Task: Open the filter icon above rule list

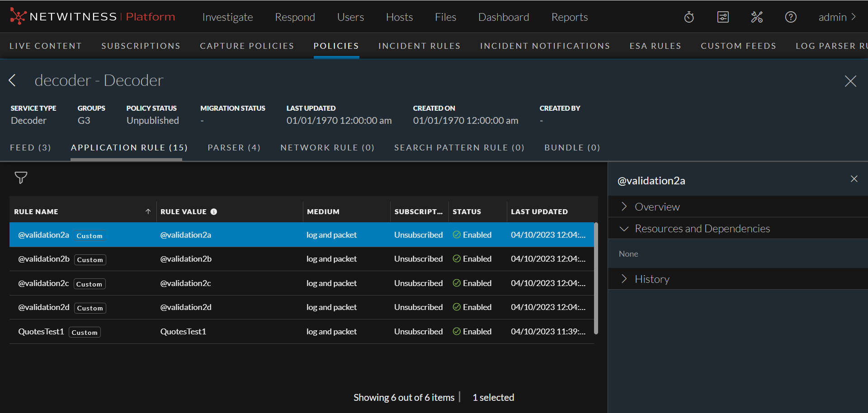Action: [21, 178]
